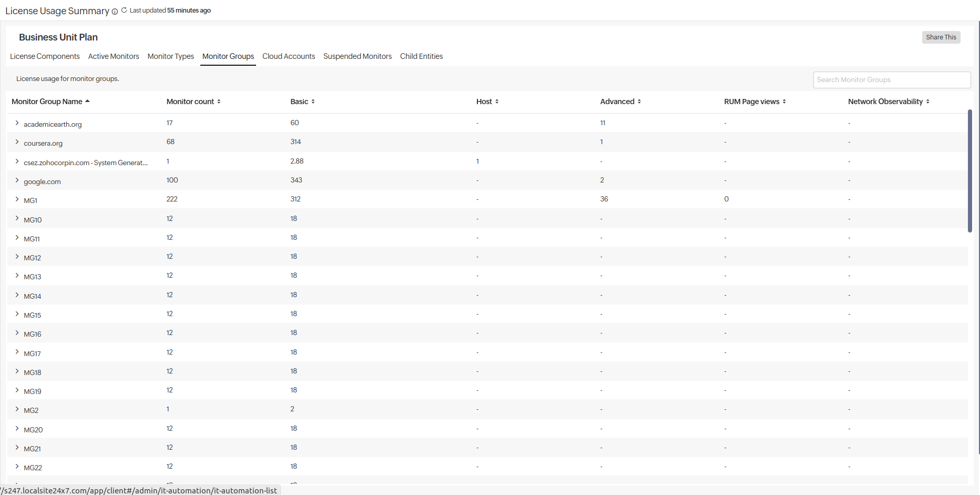This screenshot has width=980, height=495.
Task: Click the Host column sort icon
Action: pyautogui.click(x=497, y=102)
